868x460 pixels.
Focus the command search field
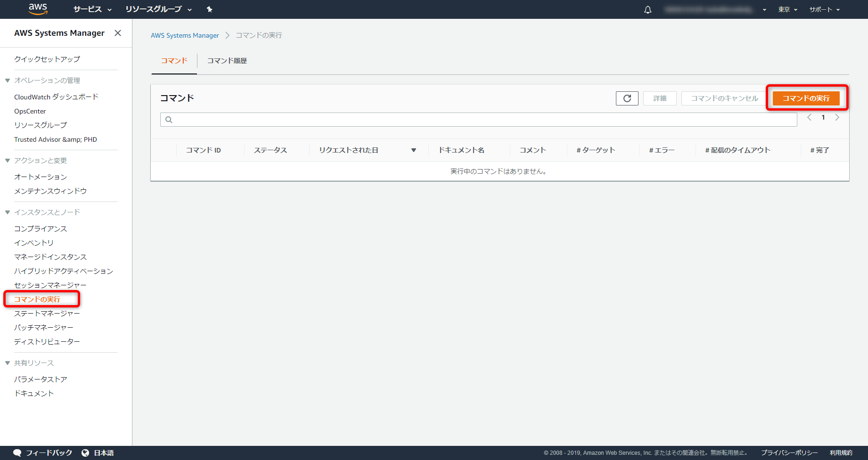(x=479, y=120)
